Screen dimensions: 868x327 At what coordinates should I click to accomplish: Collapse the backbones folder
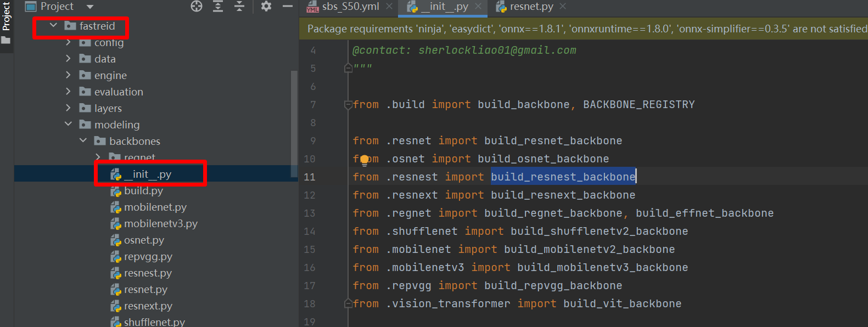[x=83, y=140]
